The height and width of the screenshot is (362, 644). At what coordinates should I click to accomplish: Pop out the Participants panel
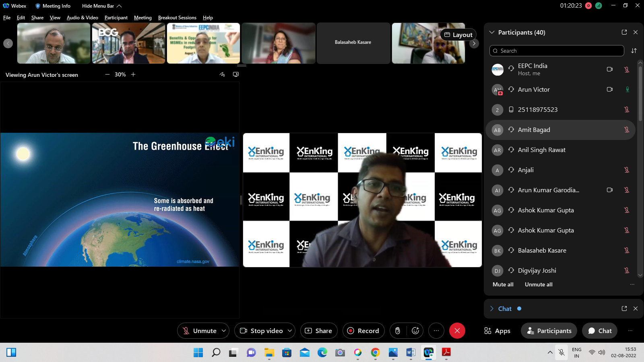624,32
